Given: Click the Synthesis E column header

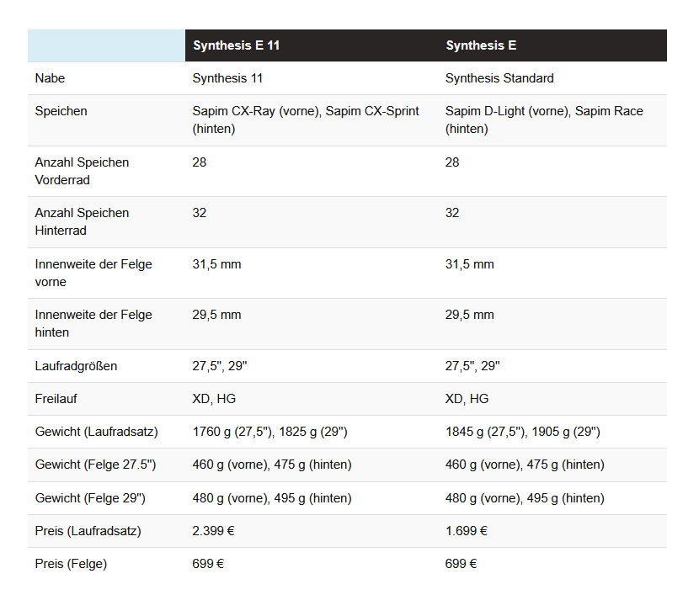Looking at the screenshot, I should coord(482,45).
